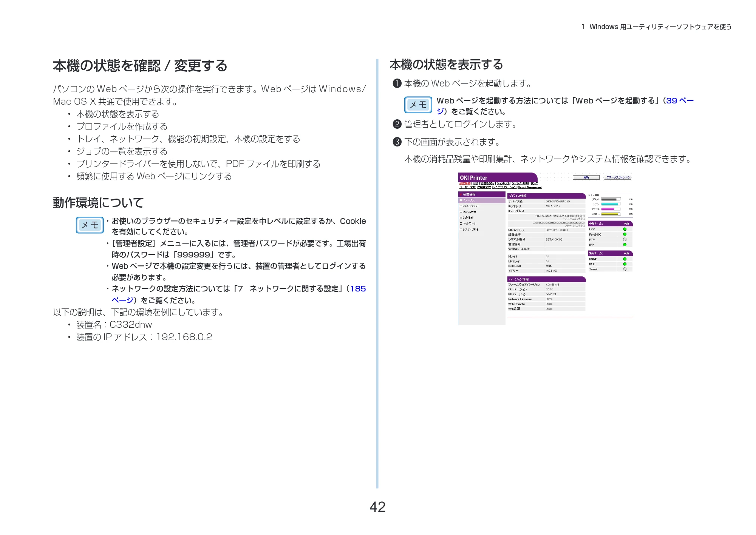Click the FTP grey status indicator
The width and height of the screenshot is (756, 535).
click(x=625, y=239)
